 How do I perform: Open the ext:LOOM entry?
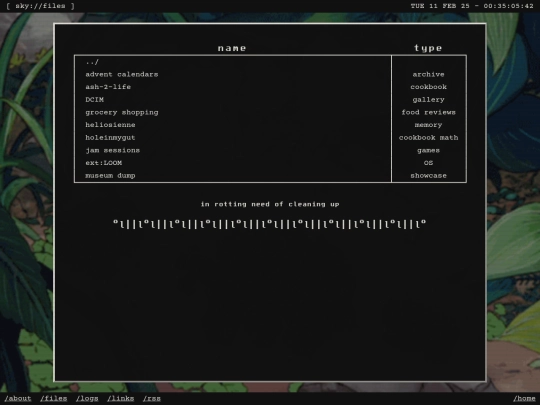point(103,163)
